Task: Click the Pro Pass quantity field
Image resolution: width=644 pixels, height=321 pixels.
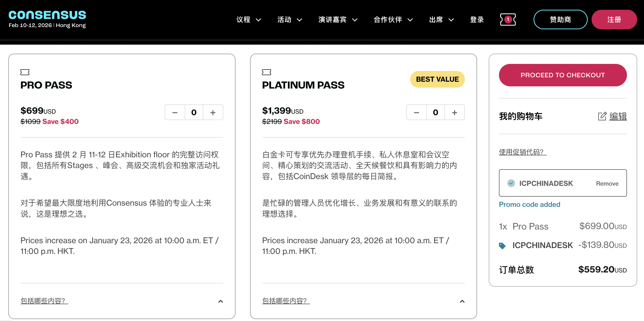Action: point(194,113)
